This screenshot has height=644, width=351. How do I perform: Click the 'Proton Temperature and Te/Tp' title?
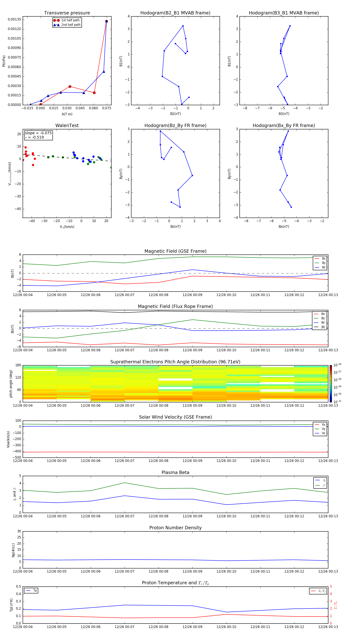(x=175, y=583)
